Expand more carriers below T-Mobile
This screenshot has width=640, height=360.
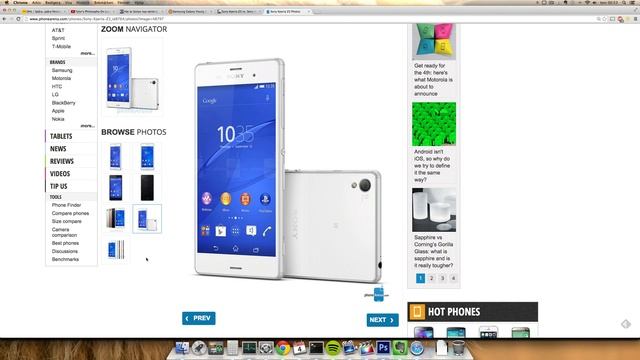coord(87,53)
